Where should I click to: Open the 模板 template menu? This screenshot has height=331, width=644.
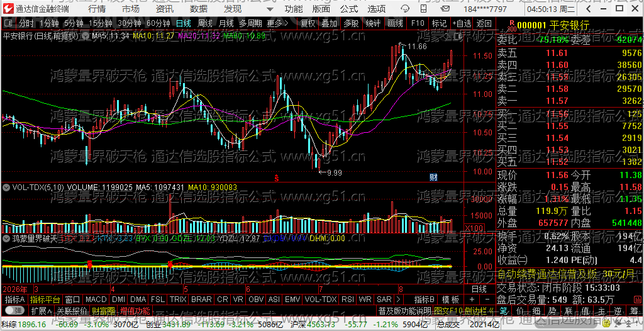click(450, 300)
